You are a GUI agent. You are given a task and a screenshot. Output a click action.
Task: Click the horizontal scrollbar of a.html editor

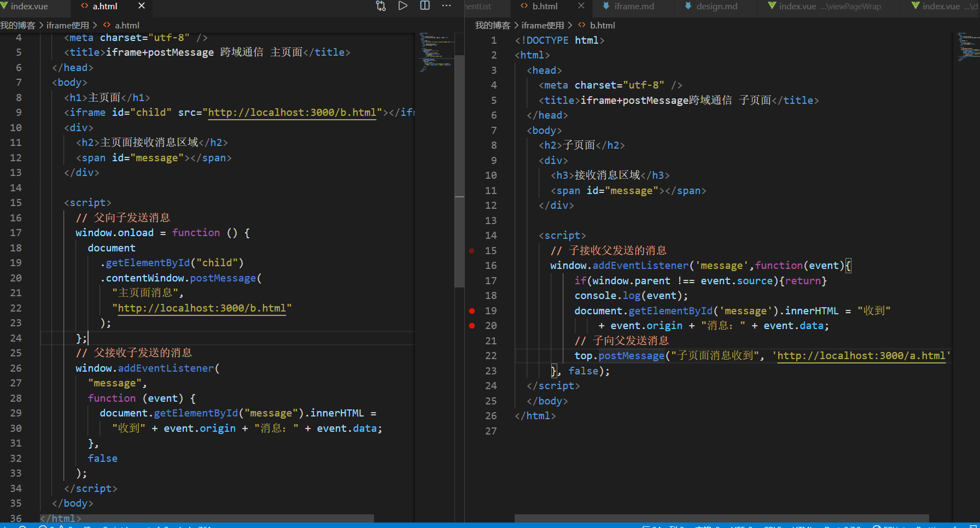(x=207, y=518)
